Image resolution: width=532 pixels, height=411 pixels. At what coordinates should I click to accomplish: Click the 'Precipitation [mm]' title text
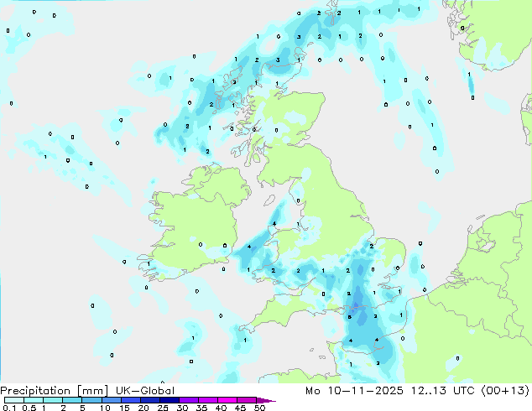point(54,391)
